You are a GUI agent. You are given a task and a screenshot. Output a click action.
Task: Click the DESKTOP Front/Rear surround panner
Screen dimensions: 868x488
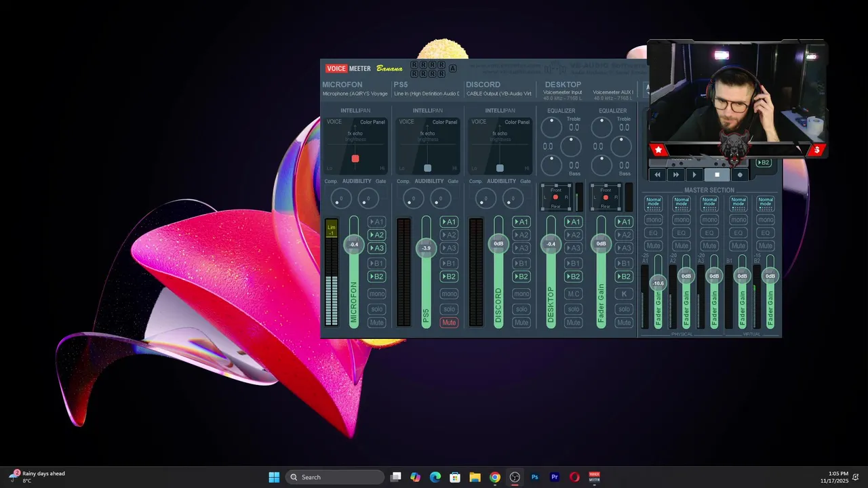555,197
